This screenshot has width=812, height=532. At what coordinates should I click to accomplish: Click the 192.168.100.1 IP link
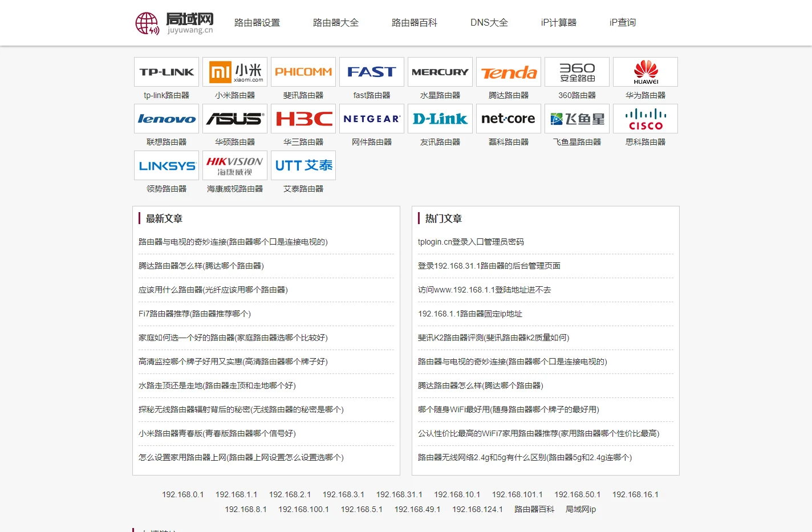pyautogui.click(x=304, y=509)
